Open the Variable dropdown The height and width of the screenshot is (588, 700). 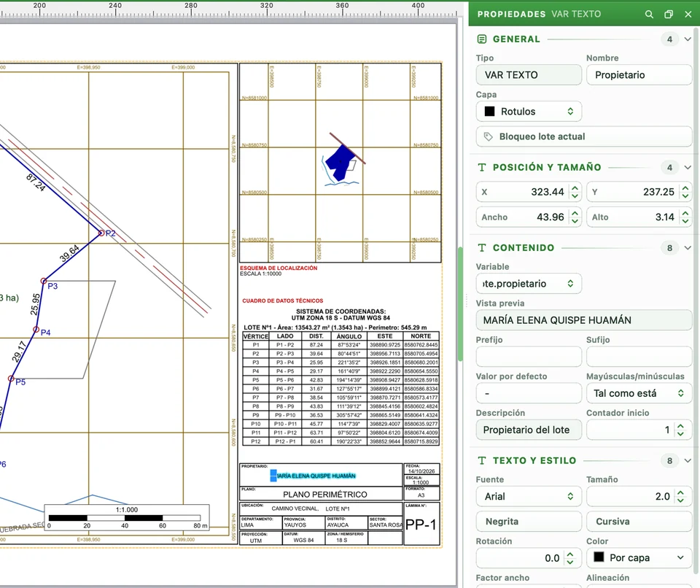529,284
